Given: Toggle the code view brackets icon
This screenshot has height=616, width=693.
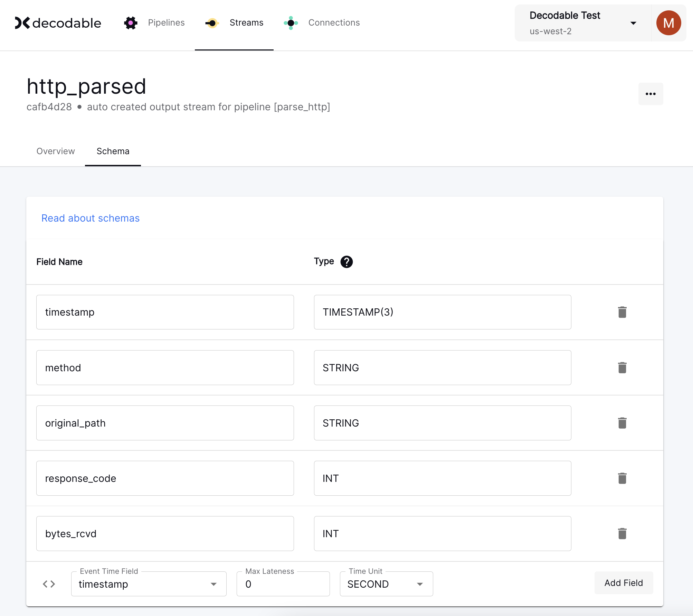Looking at the screenshot, I should (x=49, y=584).
